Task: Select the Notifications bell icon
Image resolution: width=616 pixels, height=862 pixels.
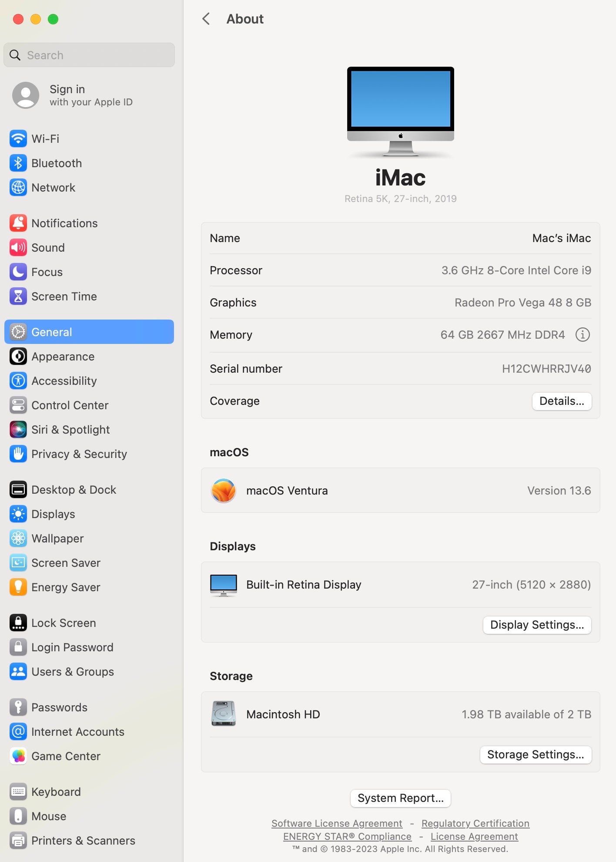Action: (18, 223)
